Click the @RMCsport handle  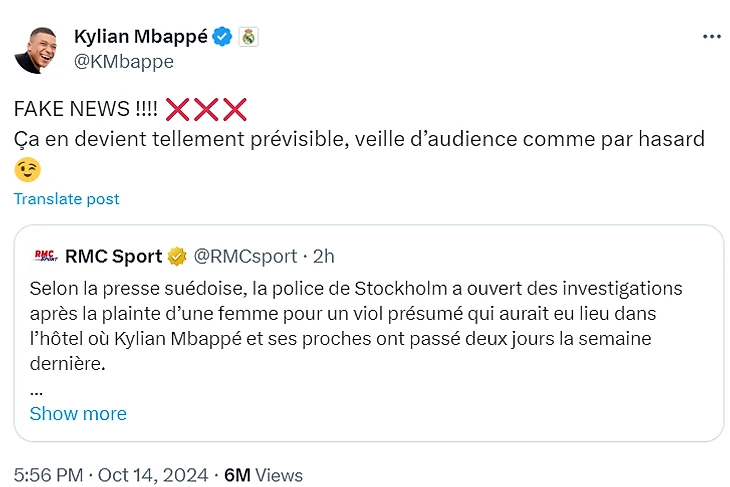[244, 256]
